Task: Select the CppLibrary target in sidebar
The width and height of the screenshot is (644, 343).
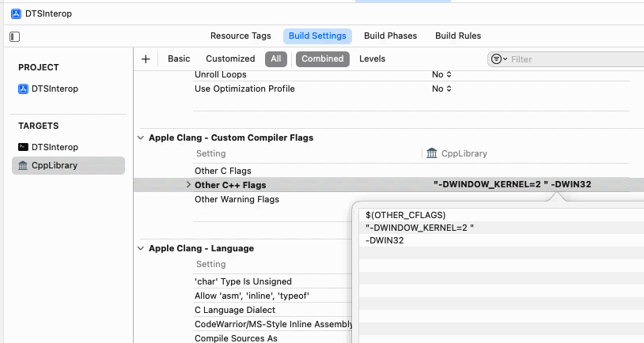Action: coord(68,165)
